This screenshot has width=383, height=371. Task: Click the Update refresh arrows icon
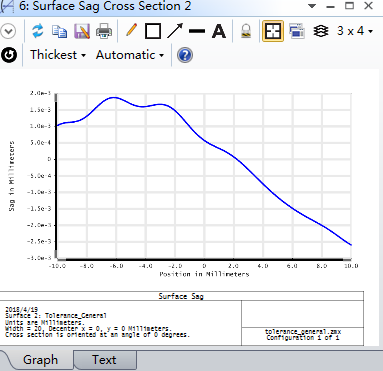pos(38,31)
